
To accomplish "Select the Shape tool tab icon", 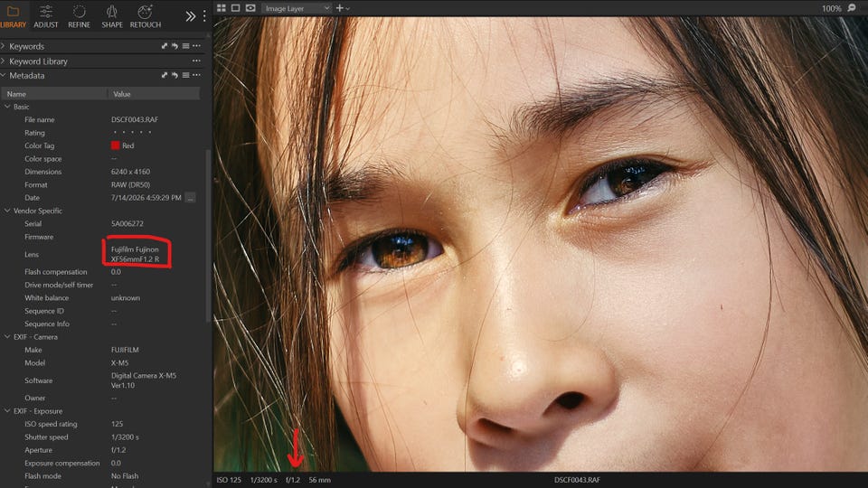I will 112,11.
